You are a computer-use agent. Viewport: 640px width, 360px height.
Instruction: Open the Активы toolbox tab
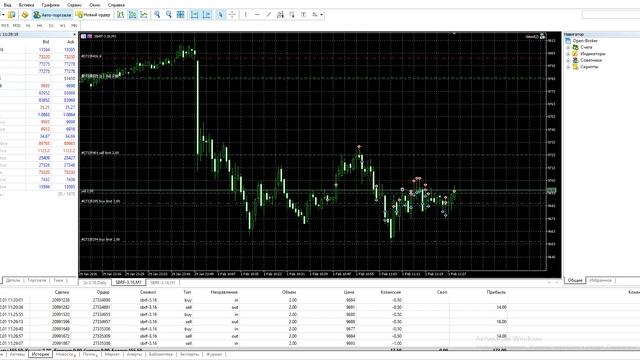pos(17,354)
